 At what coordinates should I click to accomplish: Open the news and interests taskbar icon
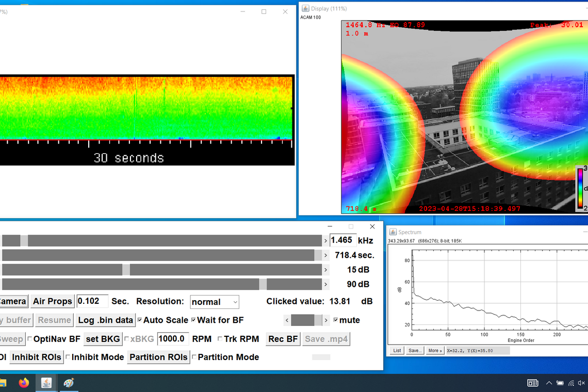pos(533,383)
